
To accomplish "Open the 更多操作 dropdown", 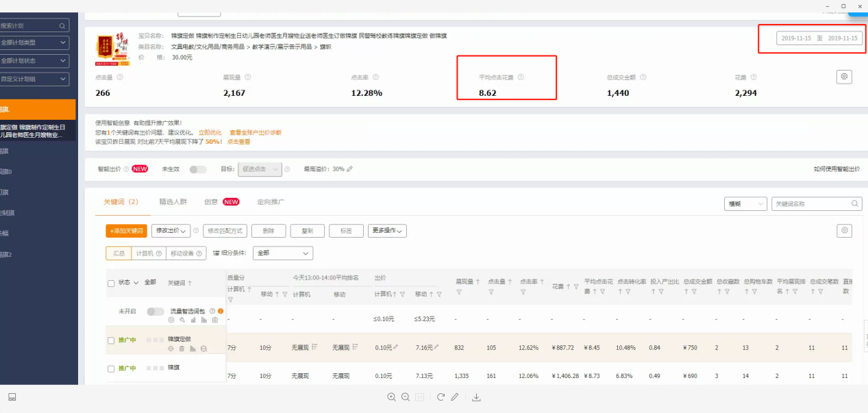I will [x=387, y=231].
